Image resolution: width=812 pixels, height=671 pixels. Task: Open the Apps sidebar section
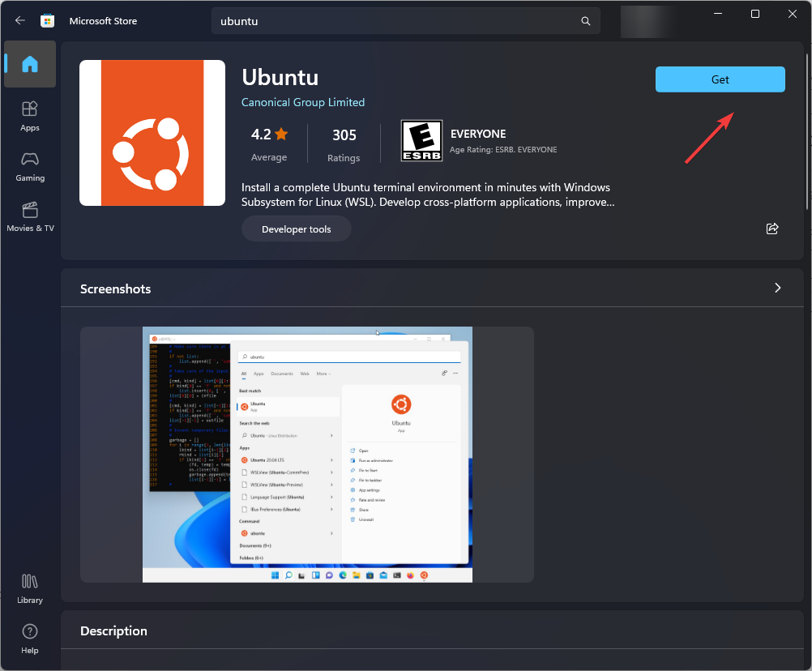point(30,116)
